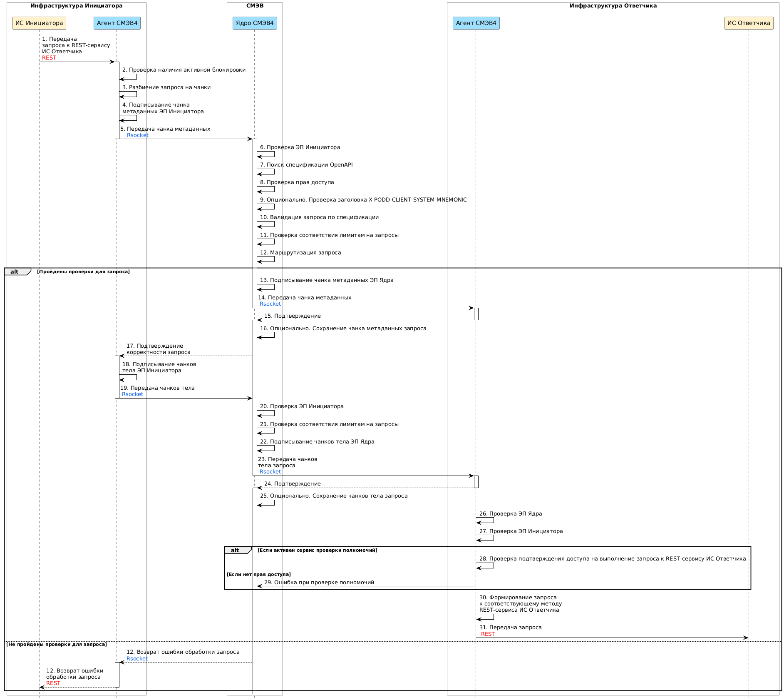This screenshot has width=784, height=700.
Task: Select Агент СМЭВ4 box in Инфраструктура Инициатора
Action: point(117,23)
